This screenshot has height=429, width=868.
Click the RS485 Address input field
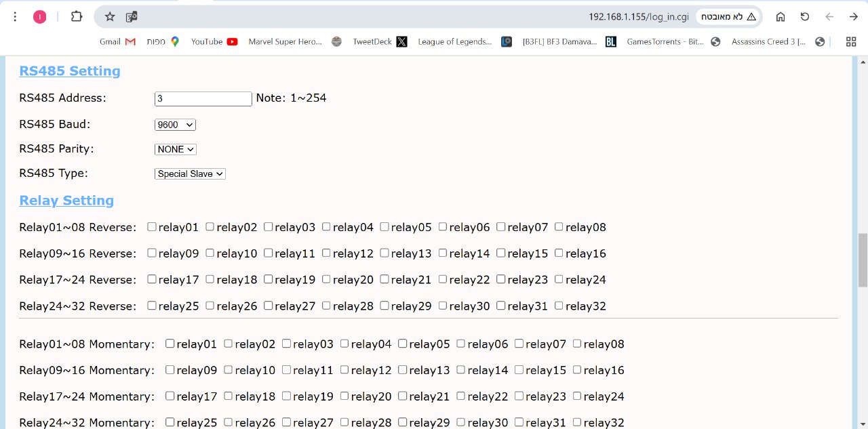coord(203,99)
